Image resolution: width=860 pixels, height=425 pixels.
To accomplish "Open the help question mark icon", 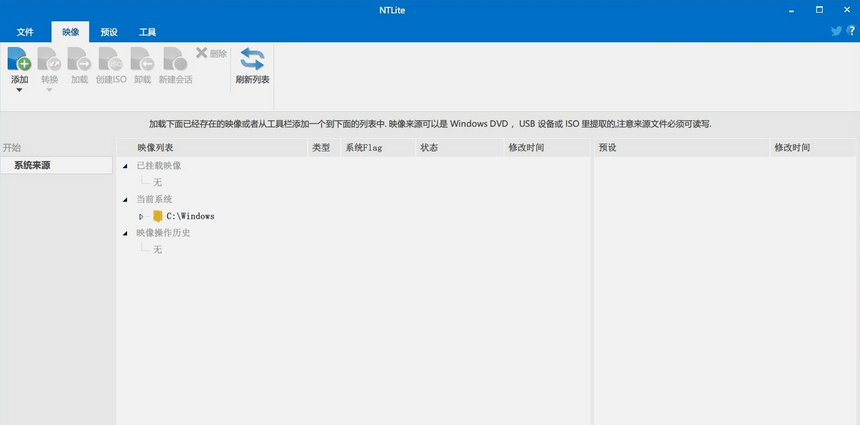I will coord(851,31).
